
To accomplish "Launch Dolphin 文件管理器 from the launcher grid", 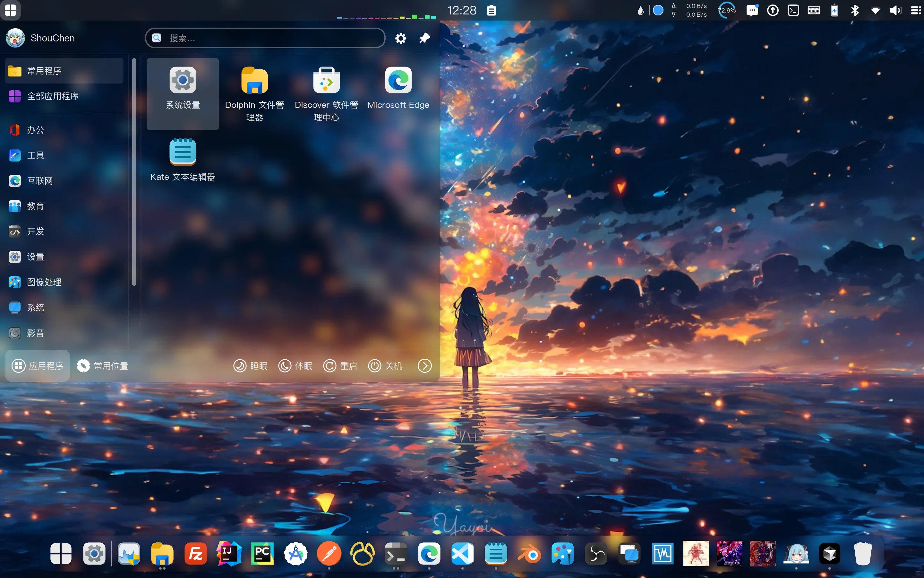I will tap(254, 94).
